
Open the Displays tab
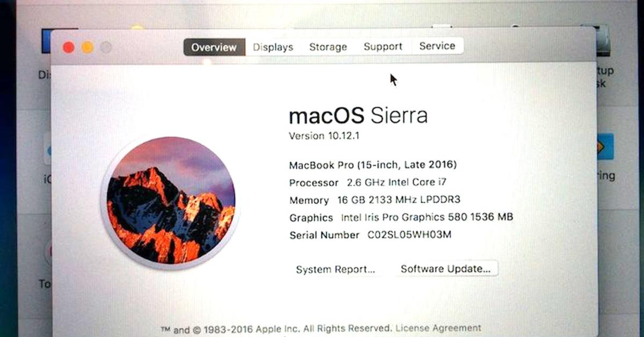click(x=273, y=47)
